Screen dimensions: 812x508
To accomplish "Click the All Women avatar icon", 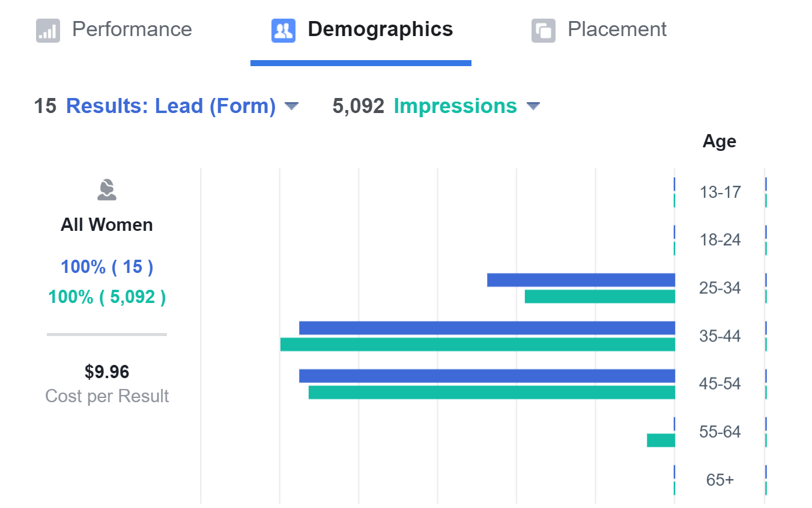I will (x=107, y=190).
